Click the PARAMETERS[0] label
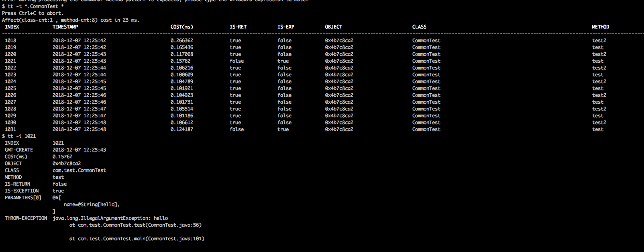This screenshot has height=252, width=644. pyautogui.click(x=23, y=198)
